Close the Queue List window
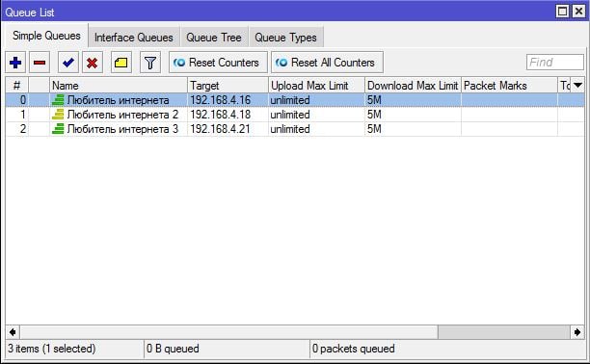 click(578, 12)
